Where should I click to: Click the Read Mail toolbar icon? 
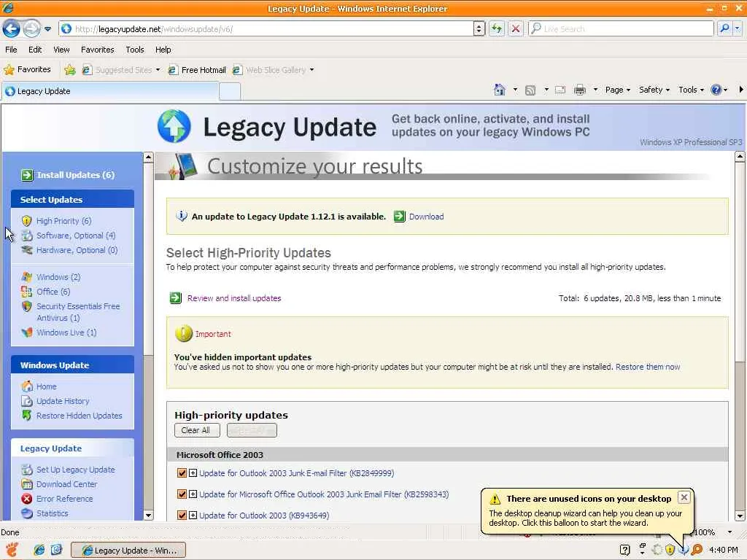coord(560,90)
